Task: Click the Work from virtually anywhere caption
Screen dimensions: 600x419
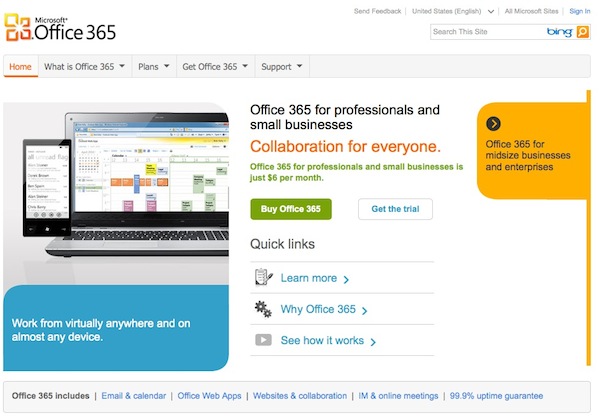Action: [x=101, y=330]
